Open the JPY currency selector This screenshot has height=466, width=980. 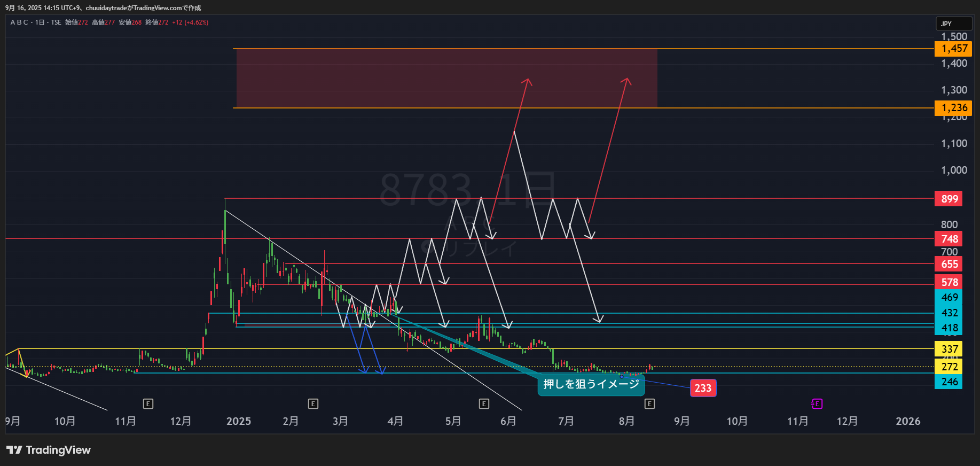[953, 24]
